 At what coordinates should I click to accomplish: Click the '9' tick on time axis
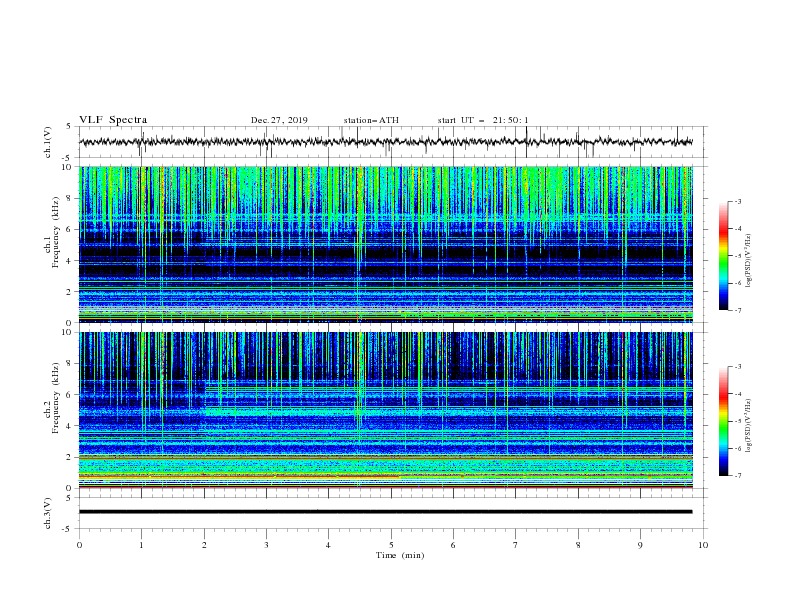(640, 545)
